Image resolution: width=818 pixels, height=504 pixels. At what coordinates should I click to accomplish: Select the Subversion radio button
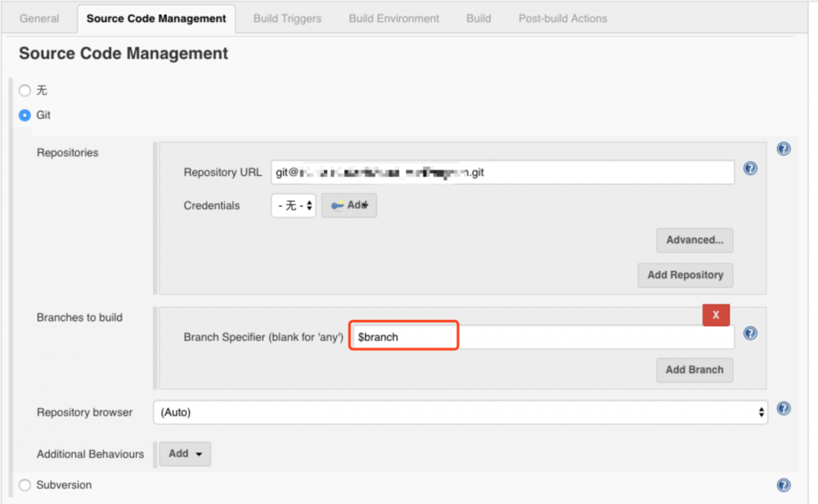(x=25, y=485)
